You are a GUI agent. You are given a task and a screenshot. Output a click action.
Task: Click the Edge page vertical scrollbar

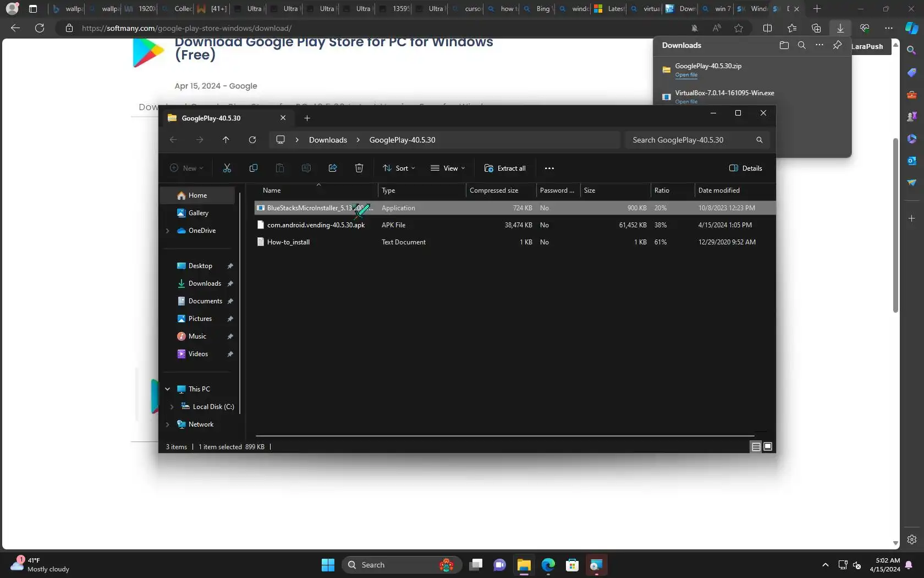click(x=895, y=226)
